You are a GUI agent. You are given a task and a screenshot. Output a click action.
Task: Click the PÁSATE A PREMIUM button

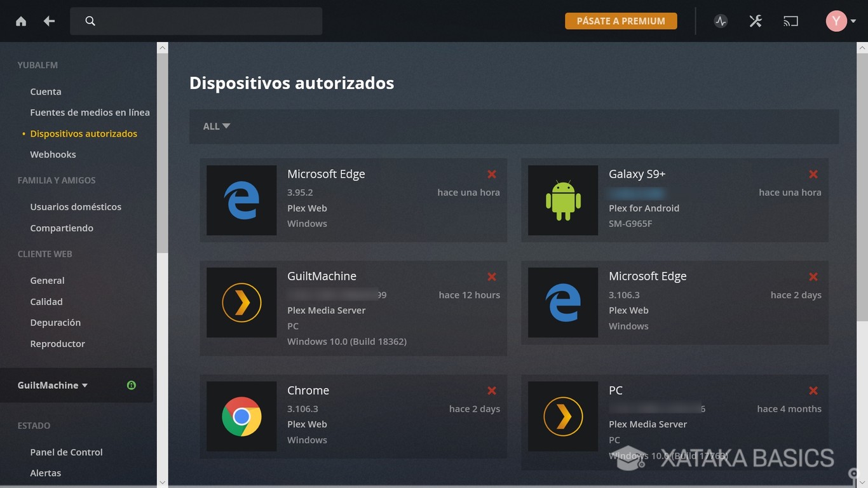(x=621, y=20)
